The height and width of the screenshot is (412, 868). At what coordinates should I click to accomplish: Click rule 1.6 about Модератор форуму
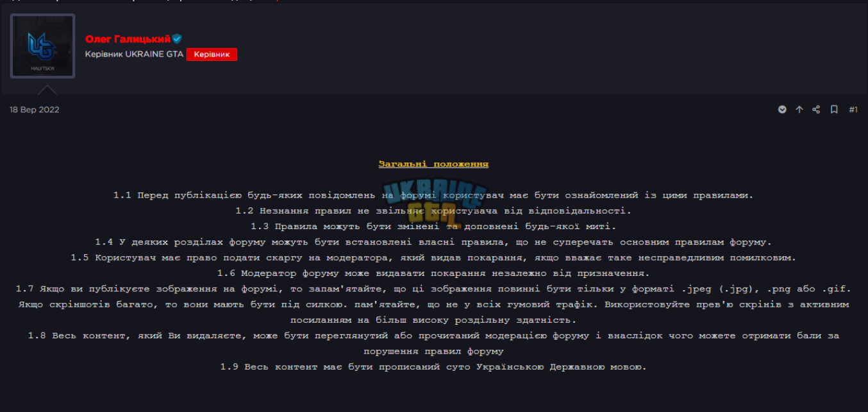coord(433,273)
